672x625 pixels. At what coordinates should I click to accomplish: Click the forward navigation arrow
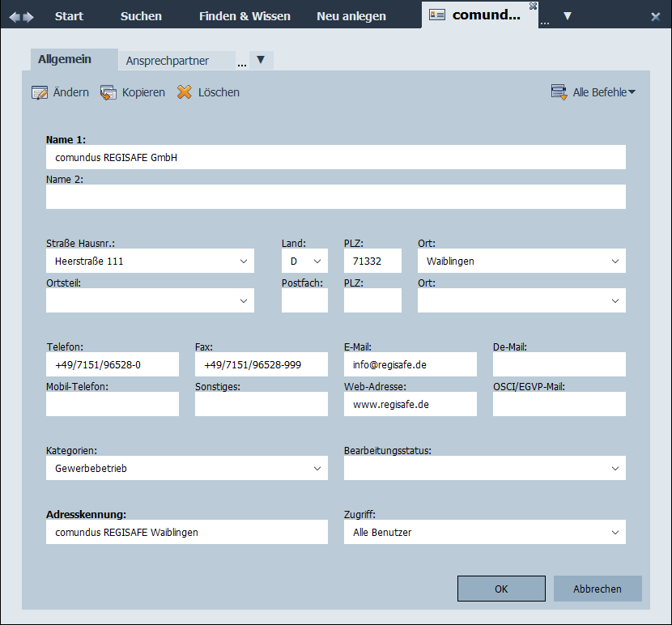point(29,16)
